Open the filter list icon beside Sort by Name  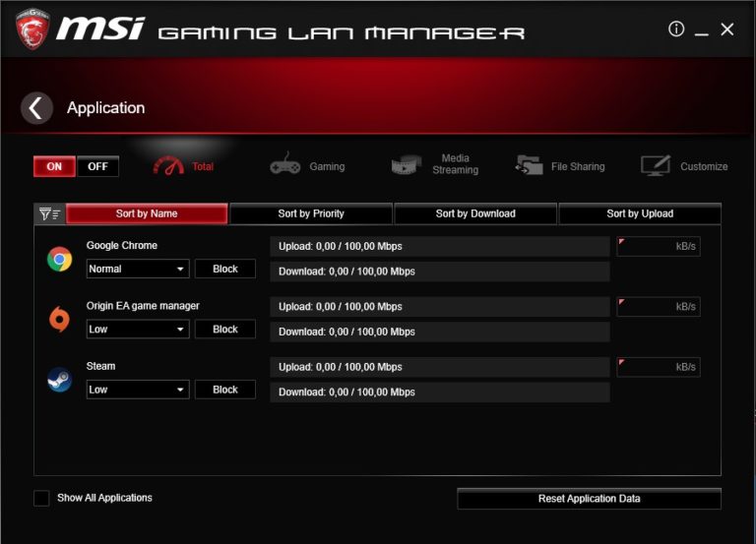click(x=49, y=213)
